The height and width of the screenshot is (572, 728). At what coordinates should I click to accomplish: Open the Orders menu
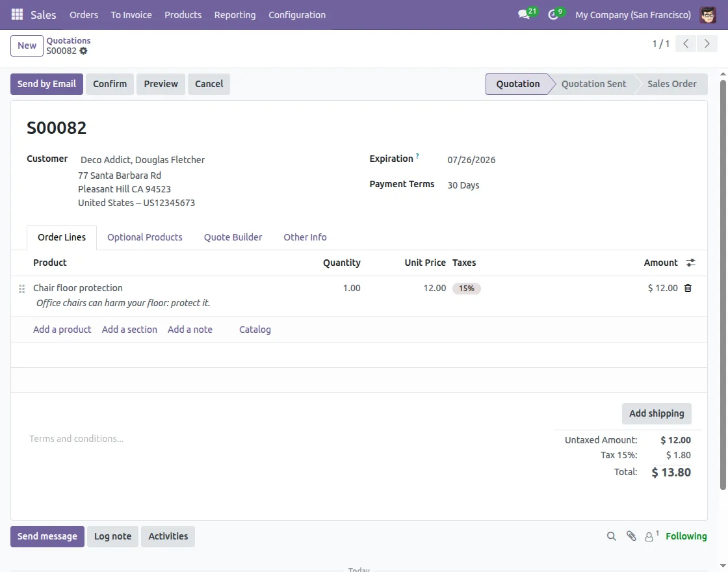[x=84, y=15]
